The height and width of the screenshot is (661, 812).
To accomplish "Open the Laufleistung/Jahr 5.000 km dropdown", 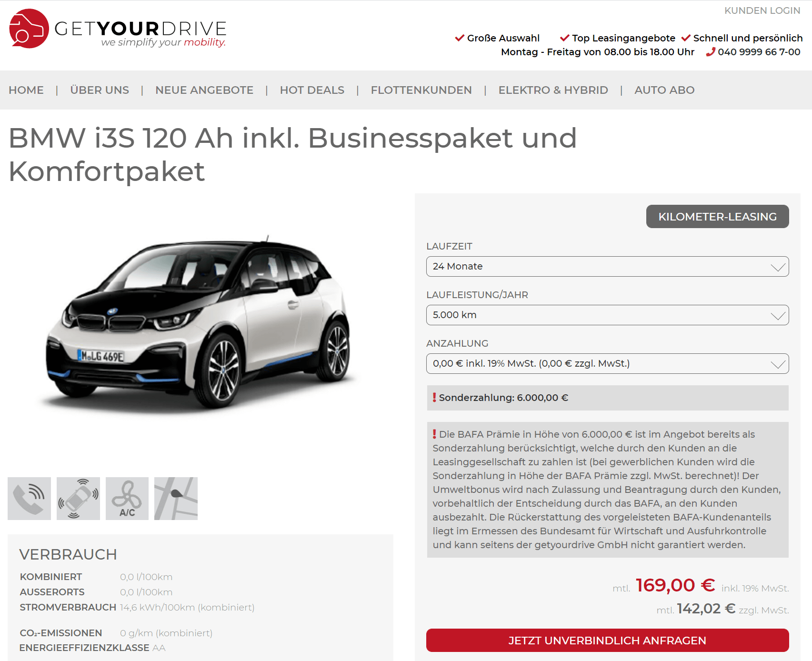I will coord(607,315).
